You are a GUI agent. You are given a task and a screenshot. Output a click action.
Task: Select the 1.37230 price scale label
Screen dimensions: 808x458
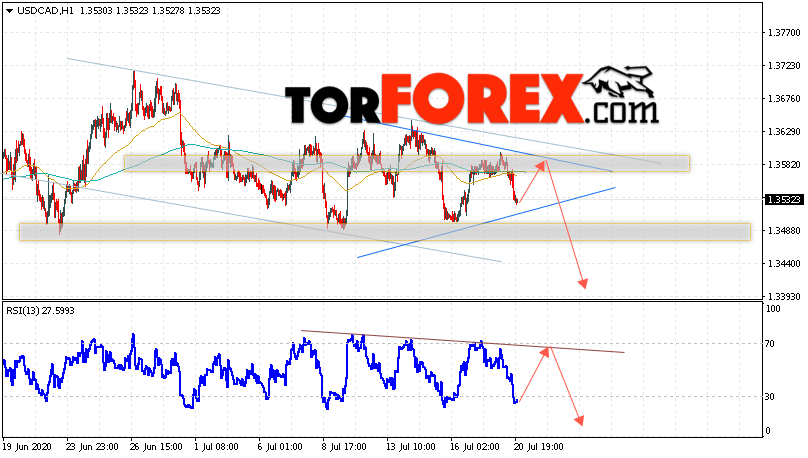(784, 66)
